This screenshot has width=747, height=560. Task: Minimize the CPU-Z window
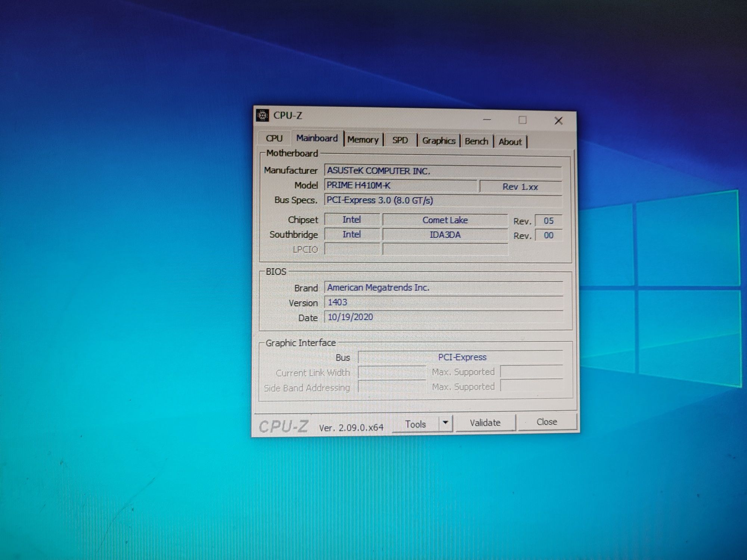pyautogui.click(x=487, y=119)
